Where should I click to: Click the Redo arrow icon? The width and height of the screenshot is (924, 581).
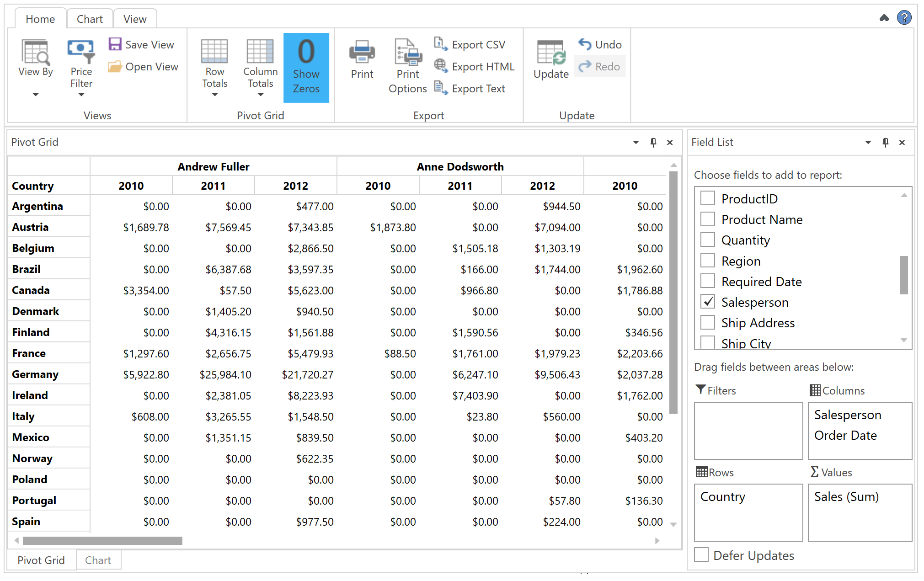[x=585, y=66]
